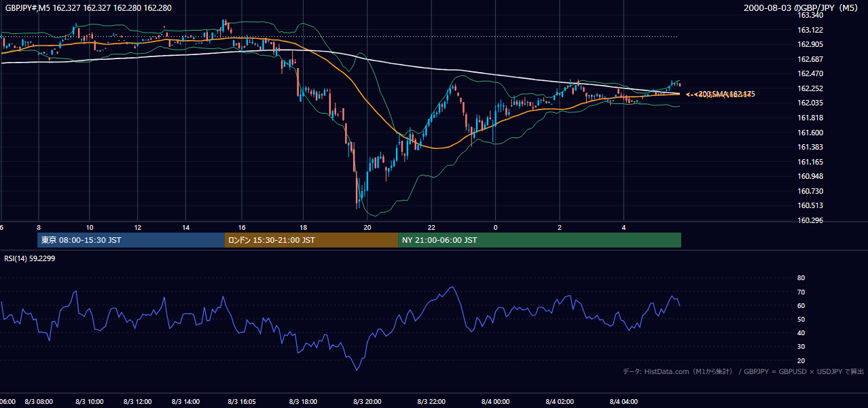The width and height of the screenshot is (868, 408).
Task: Click price scale value 160.948
Action: (x=810, y=176)
